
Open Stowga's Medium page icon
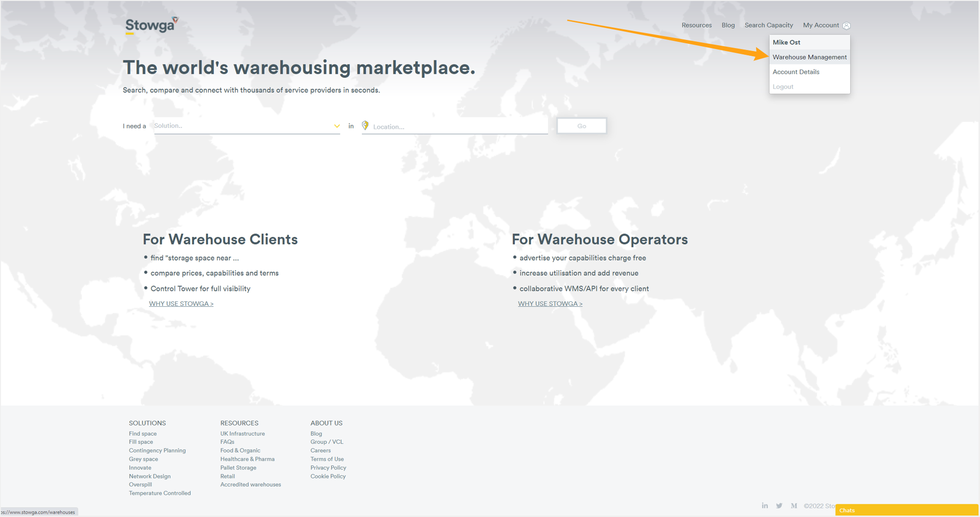(x=794, y=505)
